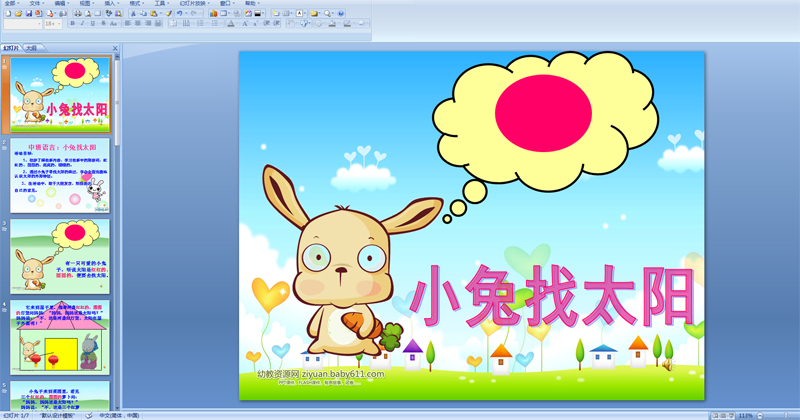Decrease font size with the smaller A icon
This screenshot has height=420, width=800.
pyautogui.click(x=255, y=23)
